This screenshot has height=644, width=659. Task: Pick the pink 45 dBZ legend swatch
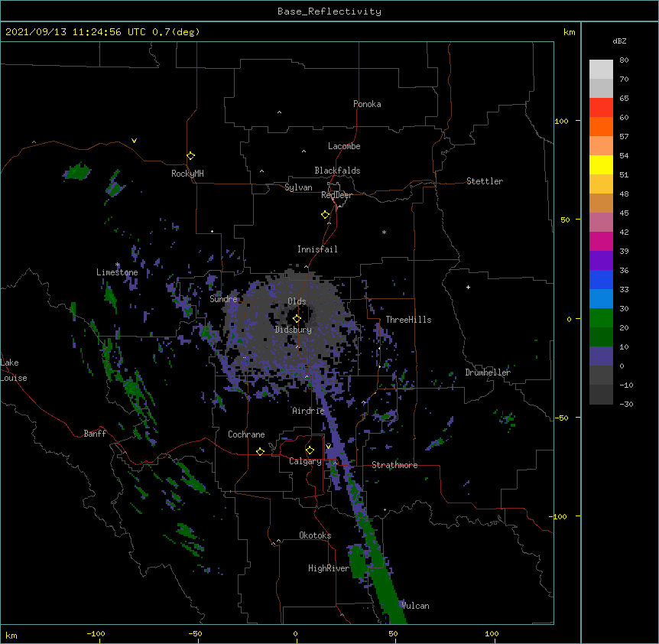[x=601, y=223]
